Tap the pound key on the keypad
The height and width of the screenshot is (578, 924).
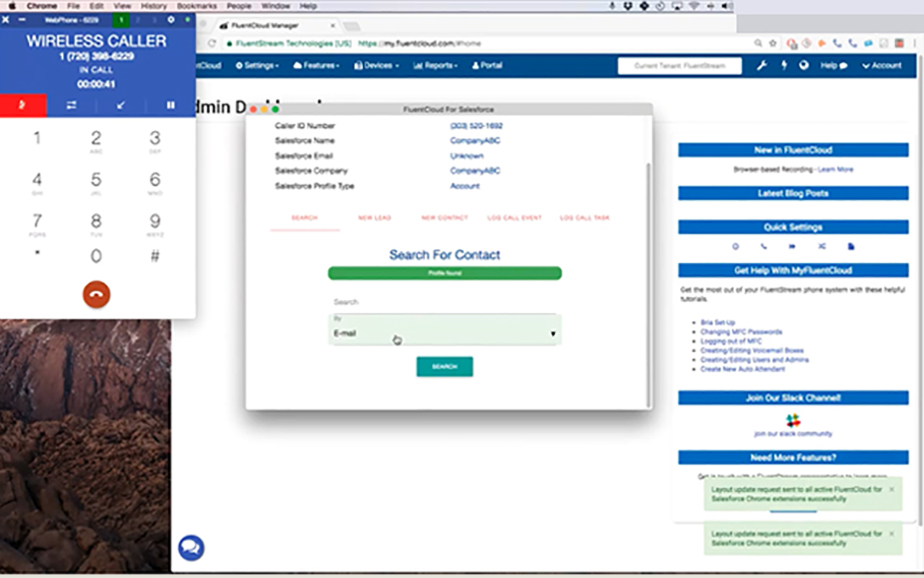pyautogui.click(x=154, y=256)
